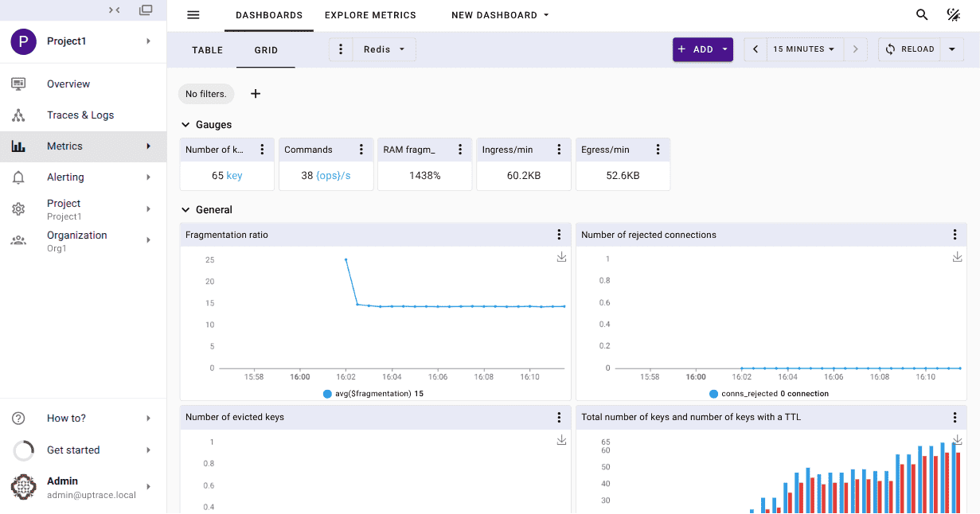Click the 52.6KB Egress value

(623, 176)
